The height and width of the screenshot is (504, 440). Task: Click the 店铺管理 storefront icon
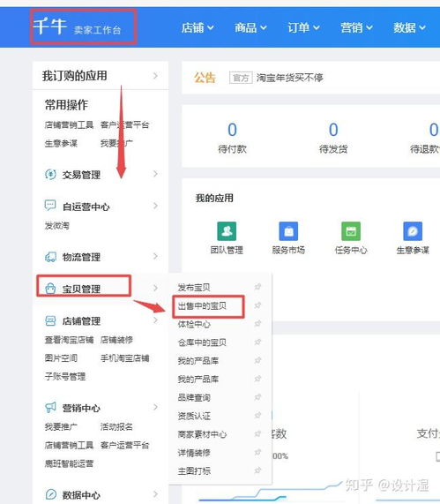50,320
